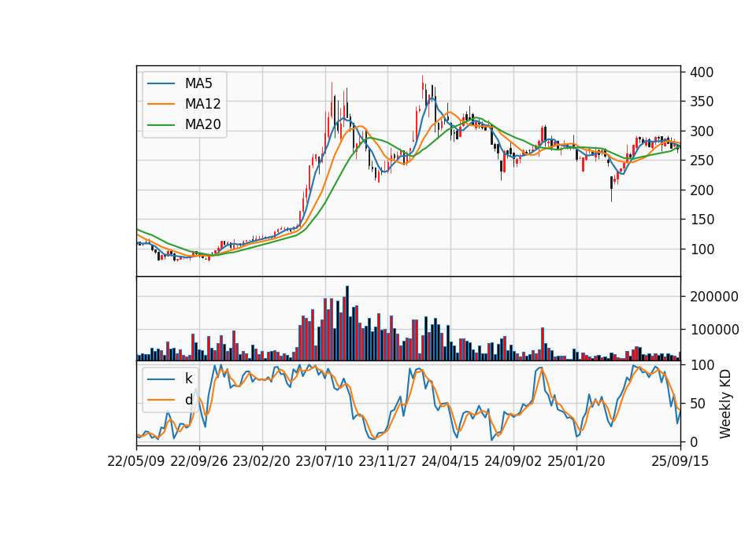The height and width of the screenshot is (543, 756).
Task: Click the 400 price axis tick label
Action: click(702, 72)
